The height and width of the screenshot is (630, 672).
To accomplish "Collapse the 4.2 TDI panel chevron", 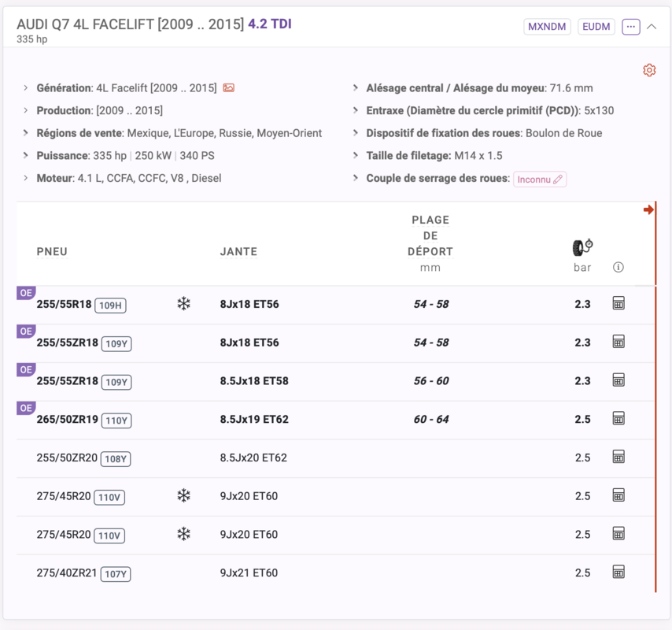I will point(652,27).
